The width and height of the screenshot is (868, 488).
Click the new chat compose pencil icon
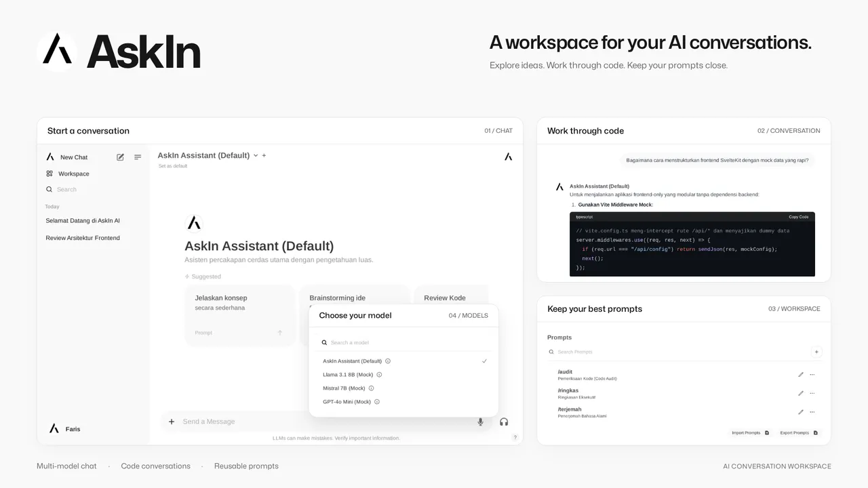click(x=120, y=157)
